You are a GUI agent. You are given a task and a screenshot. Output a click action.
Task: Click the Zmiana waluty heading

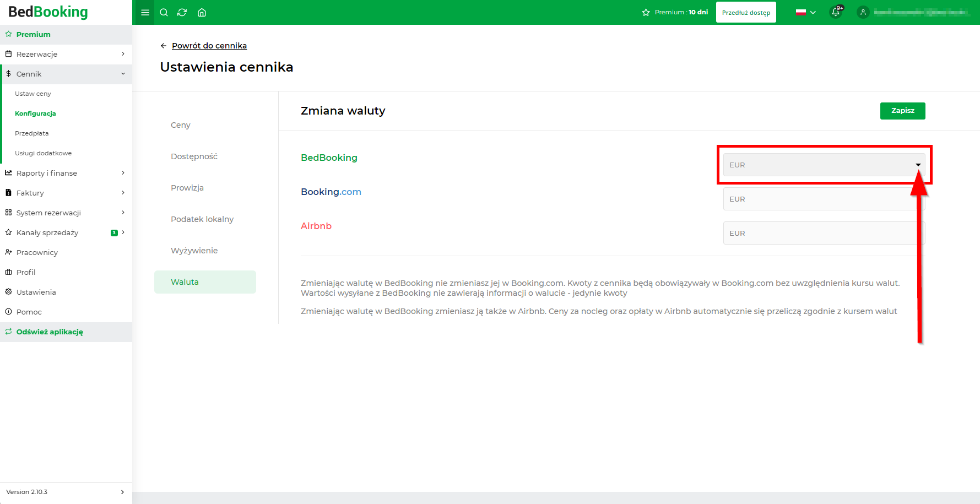[343, 111]
